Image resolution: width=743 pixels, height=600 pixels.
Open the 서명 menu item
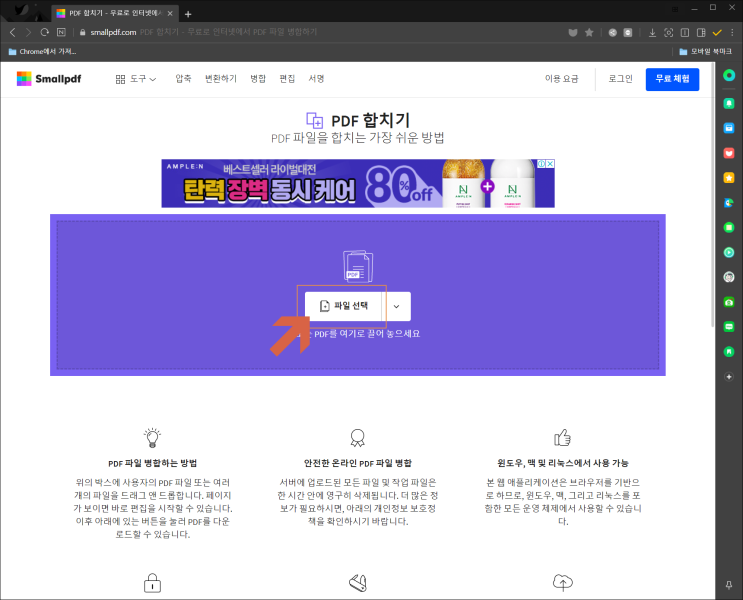pyautogui.click(x=317, y=79)
